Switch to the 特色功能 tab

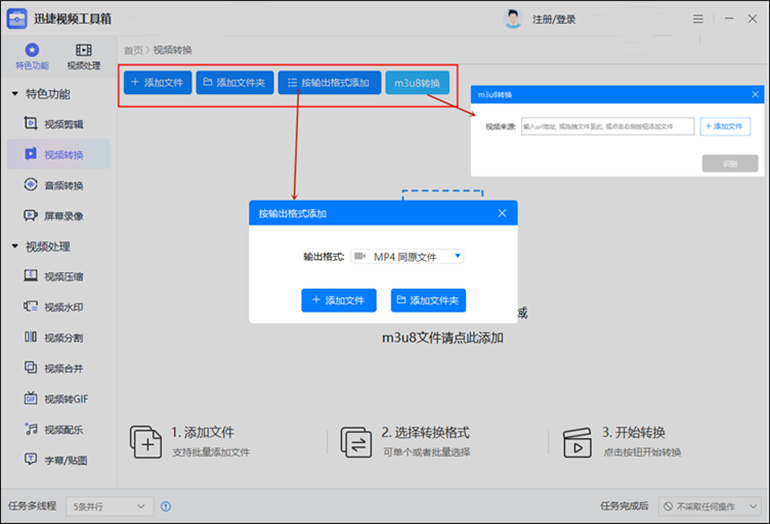point(32,56)
